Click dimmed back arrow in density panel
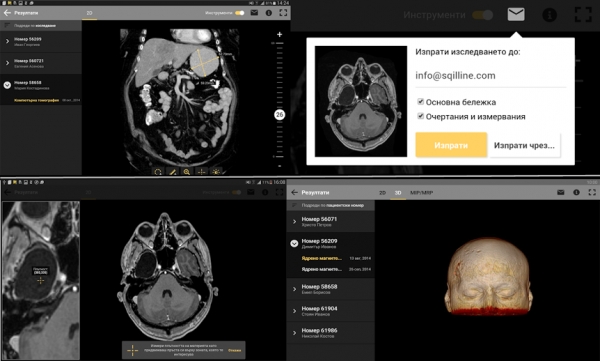600x361 pixels. pos(7,192)
